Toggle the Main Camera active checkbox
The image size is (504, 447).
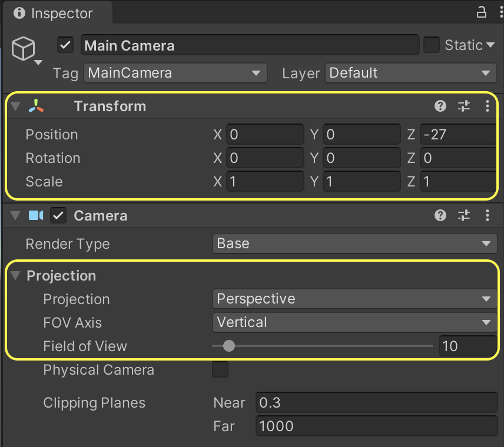(x=65, y=45)
